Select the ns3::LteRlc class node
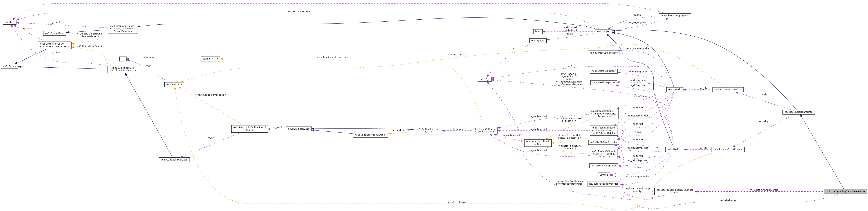Screen dimensions: 868x211 click(x=675, y=90)
